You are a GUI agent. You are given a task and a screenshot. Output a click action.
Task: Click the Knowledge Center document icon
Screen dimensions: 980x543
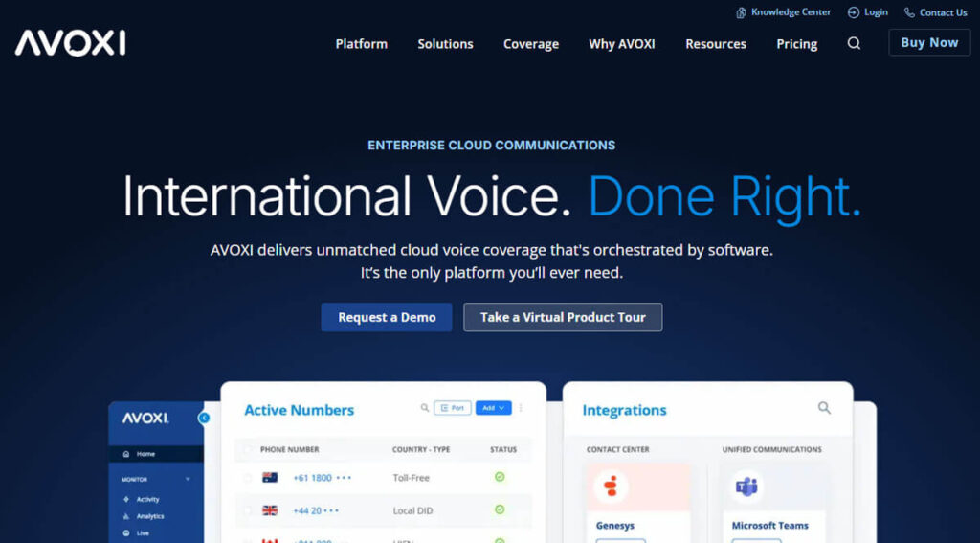tap(742, 12)
